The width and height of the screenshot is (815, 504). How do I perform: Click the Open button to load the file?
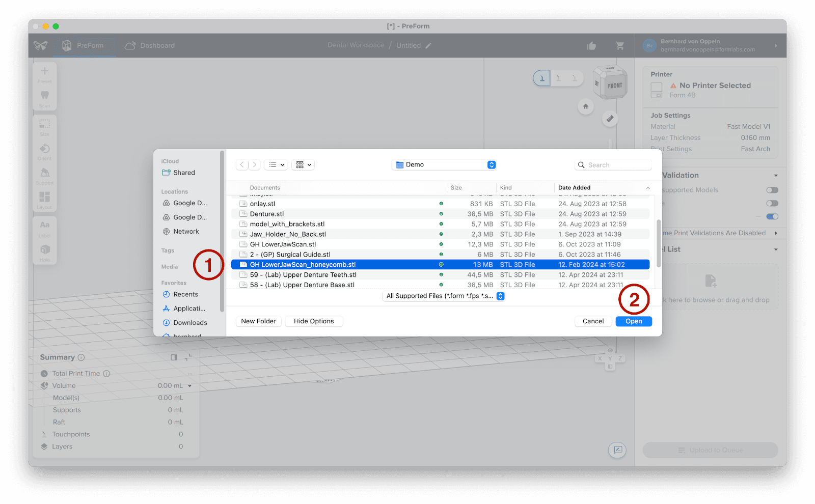point(633,321)
